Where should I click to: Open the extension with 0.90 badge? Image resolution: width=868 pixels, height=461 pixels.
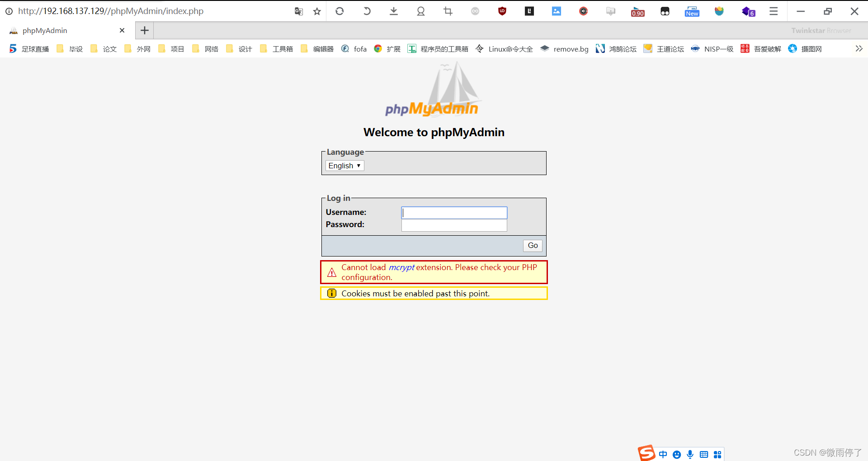pyautogui.click(x=638, y=12)
